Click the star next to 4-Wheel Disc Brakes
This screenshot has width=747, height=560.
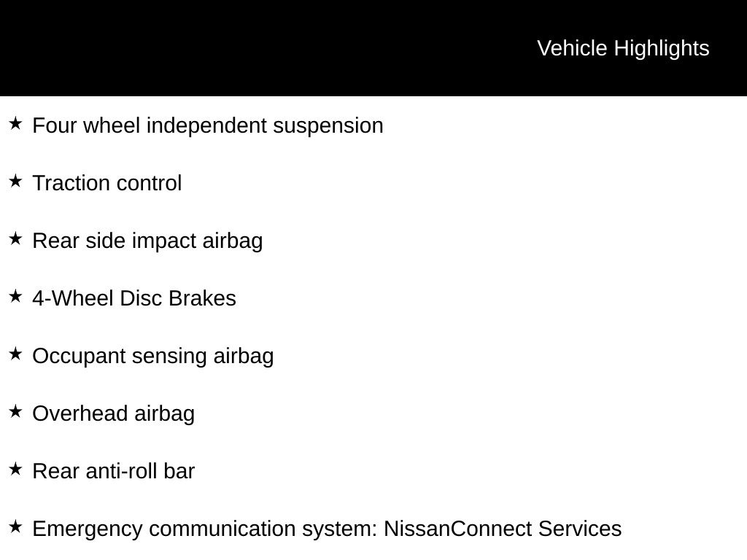pos(15,297)
